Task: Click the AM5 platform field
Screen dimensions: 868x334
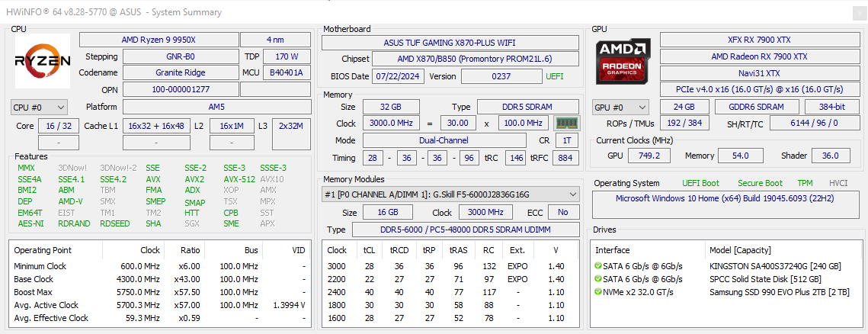Action: coord(216,107)
